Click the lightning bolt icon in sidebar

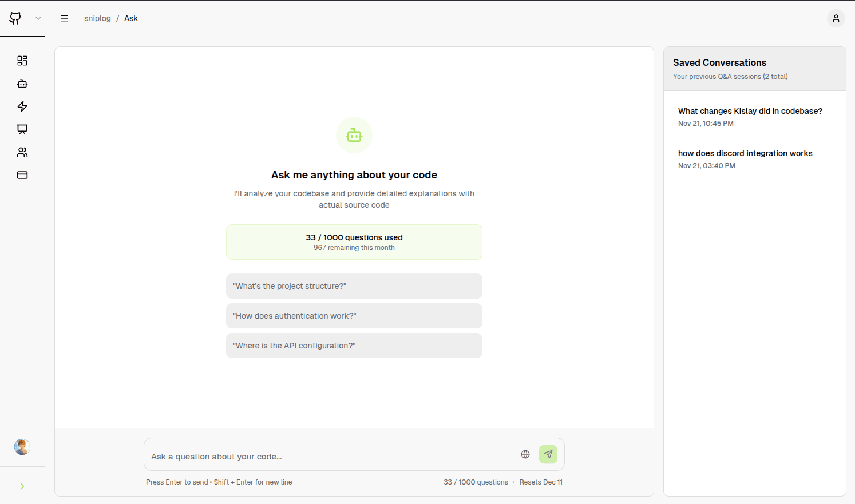(x=22, y=106)
